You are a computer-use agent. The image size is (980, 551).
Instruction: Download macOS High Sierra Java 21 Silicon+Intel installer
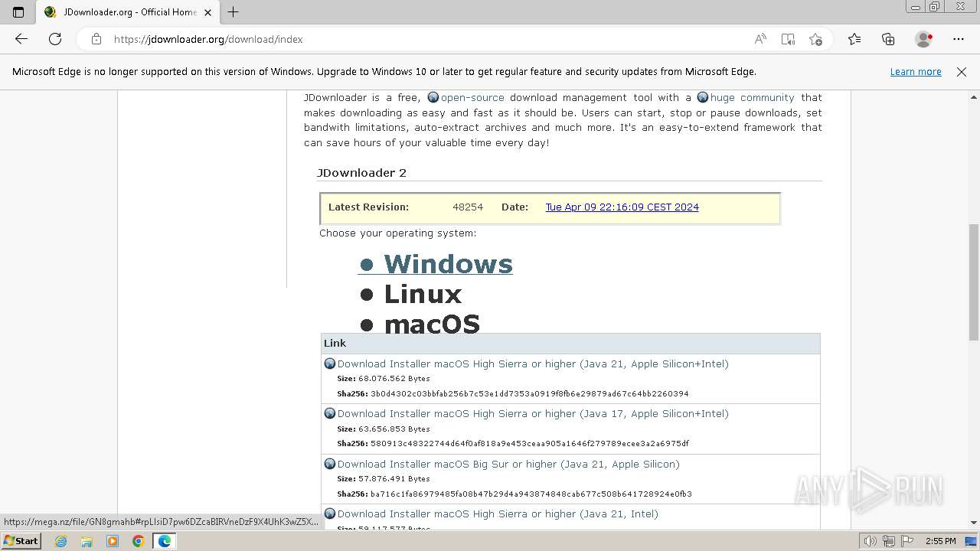coord(533,364)
